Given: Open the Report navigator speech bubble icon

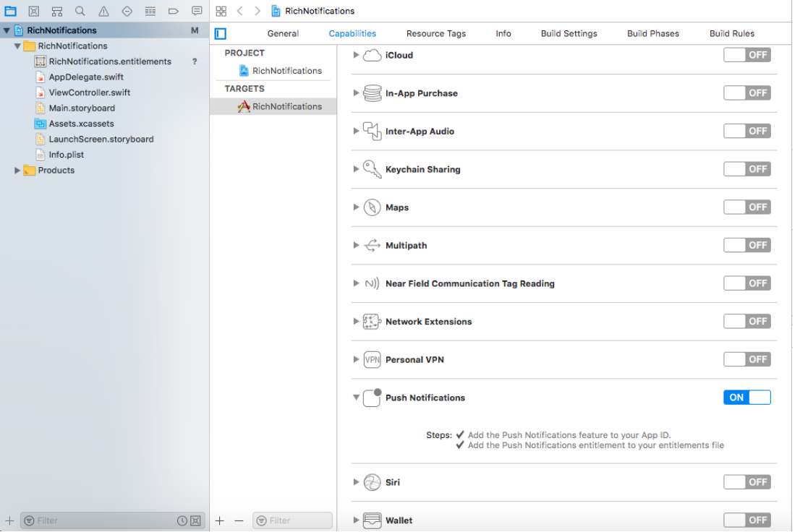Looking at the screenshot, I should [197, 10].
